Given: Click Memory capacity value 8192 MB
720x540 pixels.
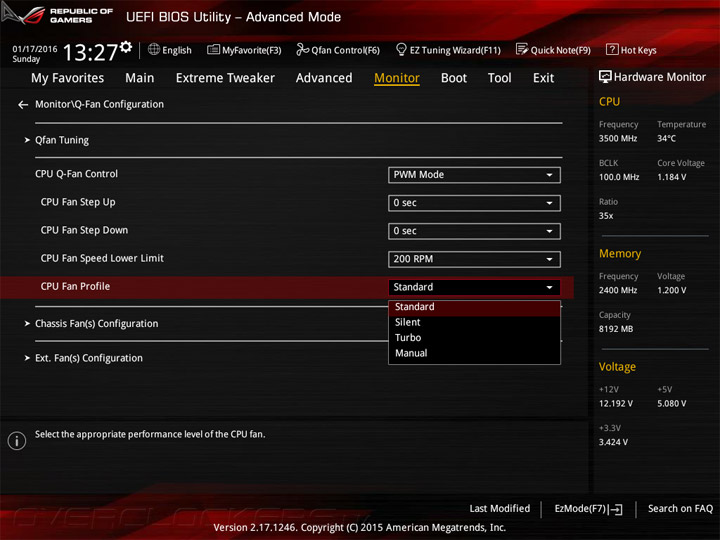Looking at the screenshot, I should [x=616, y=329].
